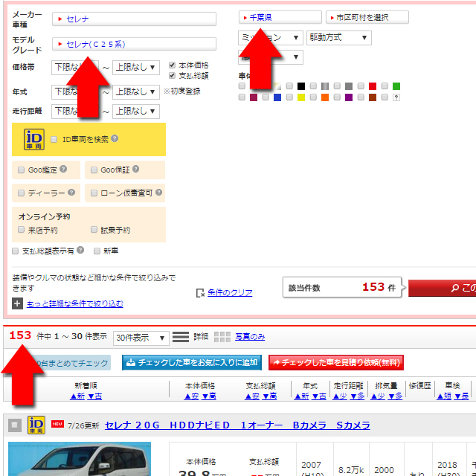Switch to photo grid view icon

click(222, 337)
